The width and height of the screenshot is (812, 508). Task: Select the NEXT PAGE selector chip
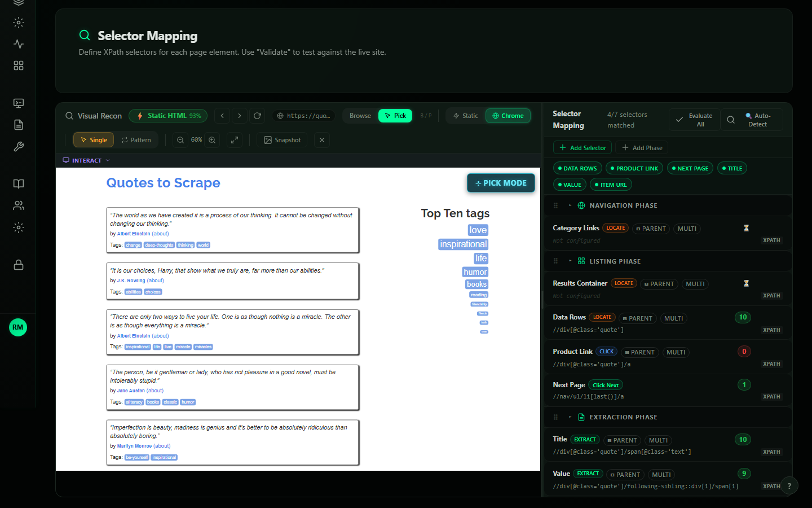(x=690, y=168)
